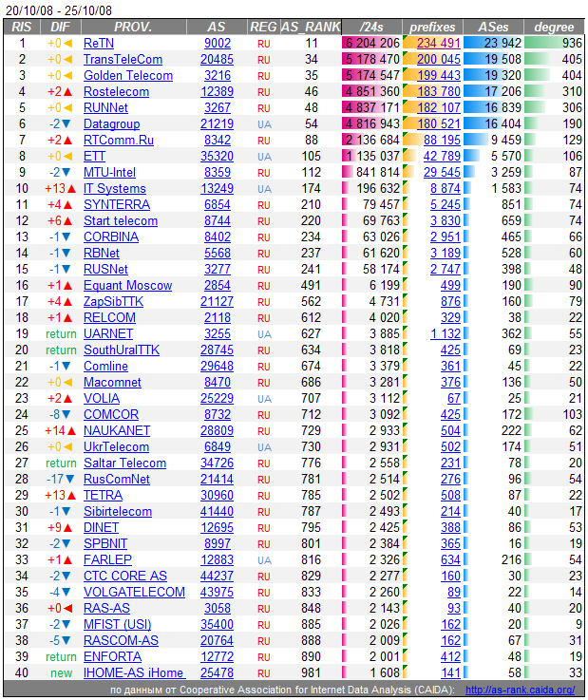Open the VOLGATELECOM provider link

coord(134,592)
